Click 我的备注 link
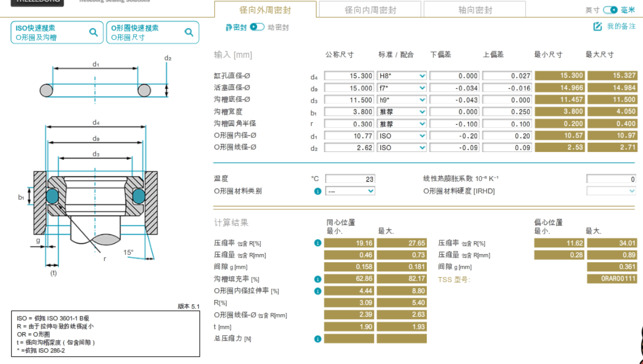 (x=621, y=26)
